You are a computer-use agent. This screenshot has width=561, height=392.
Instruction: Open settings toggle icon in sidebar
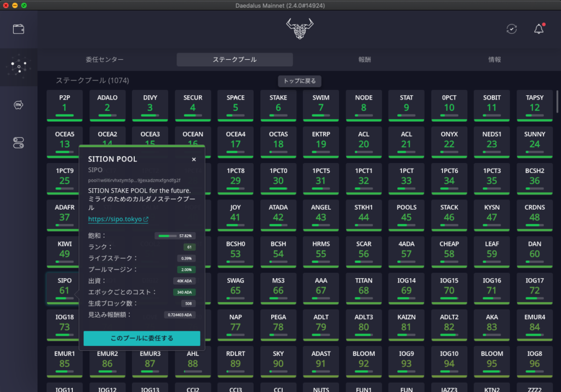tap(19, 143)
